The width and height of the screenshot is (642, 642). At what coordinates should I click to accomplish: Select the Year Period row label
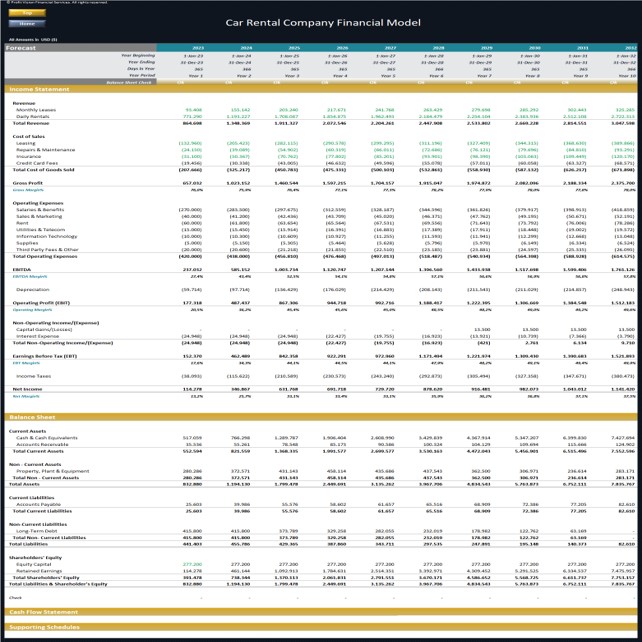[142, 75]
